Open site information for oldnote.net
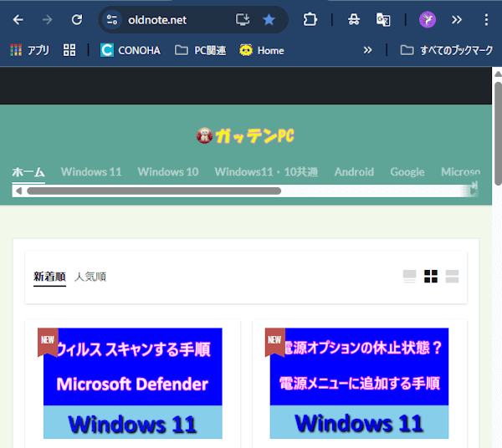502x448 pixels. point(112,20)
